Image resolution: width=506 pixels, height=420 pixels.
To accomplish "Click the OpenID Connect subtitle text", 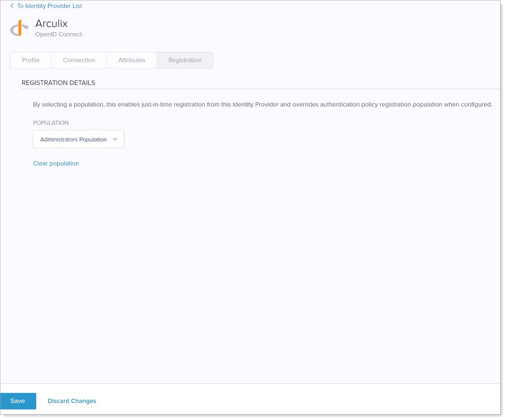I will tap(59, 34).
